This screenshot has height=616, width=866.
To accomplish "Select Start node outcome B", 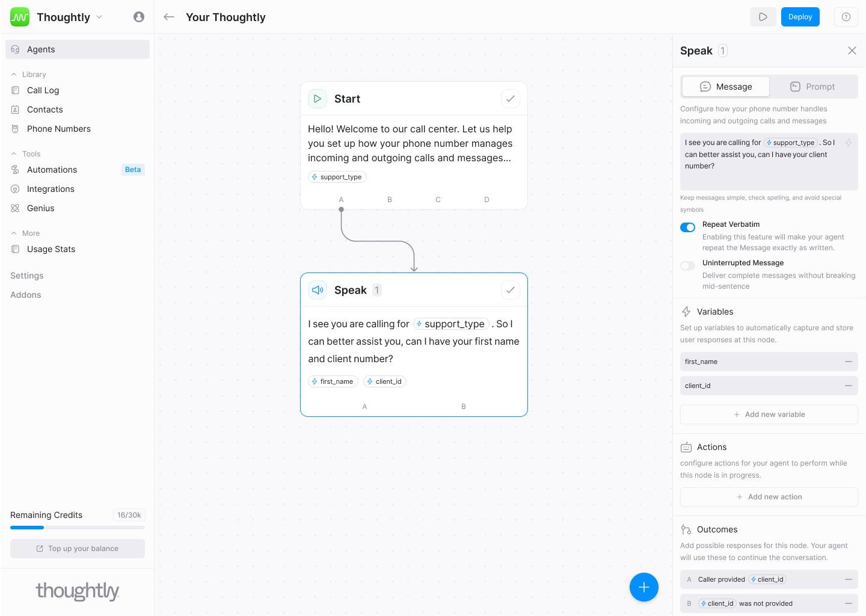I will [390, 200].
